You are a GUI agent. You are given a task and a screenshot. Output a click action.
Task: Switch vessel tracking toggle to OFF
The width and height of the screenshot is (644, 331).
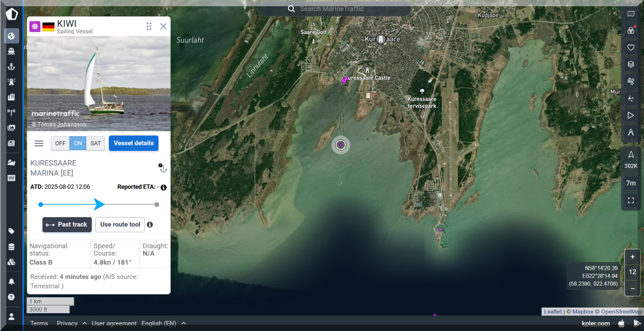[60, 143]
